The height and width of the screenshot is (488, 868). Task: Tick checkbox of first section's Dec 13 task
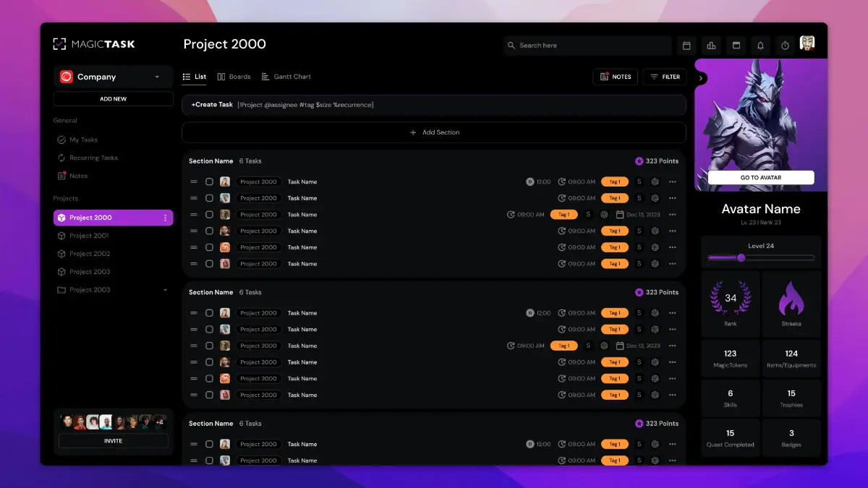pos(209,215)
